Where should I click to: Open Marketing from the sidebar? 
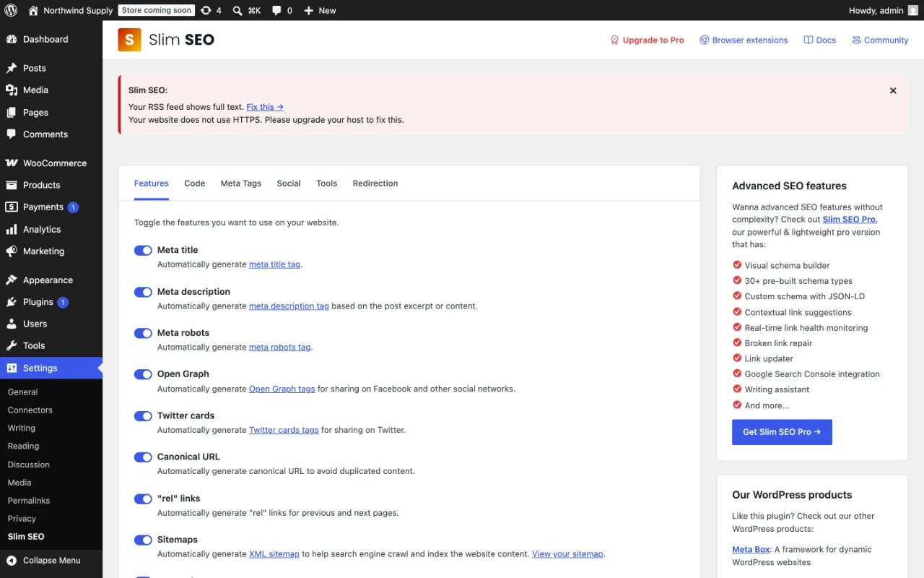[x=51, y=251]
